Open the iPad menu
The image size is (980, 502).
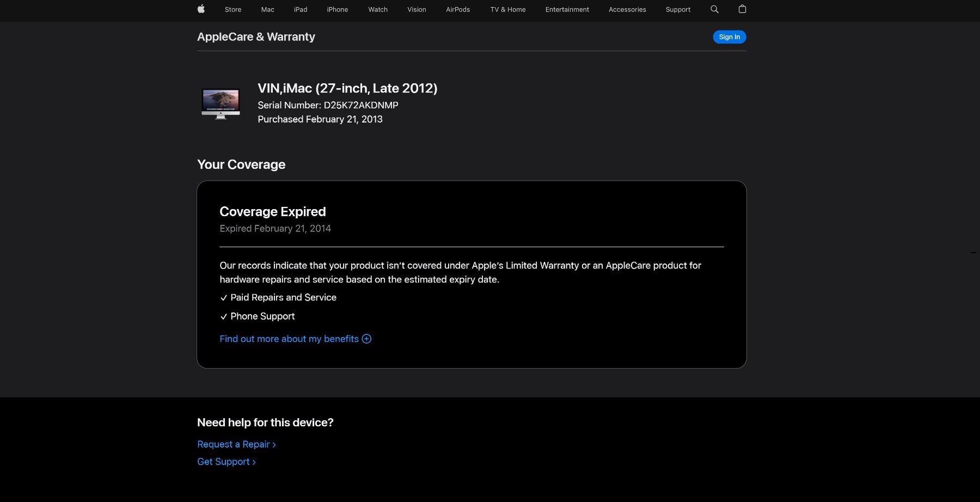point(301,9)
